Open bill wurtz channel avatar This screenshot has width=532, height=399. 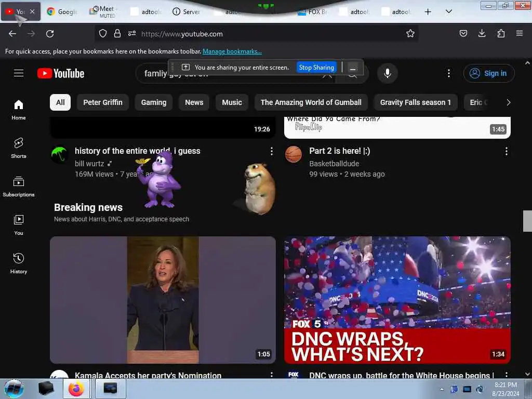tap(59, 155)
